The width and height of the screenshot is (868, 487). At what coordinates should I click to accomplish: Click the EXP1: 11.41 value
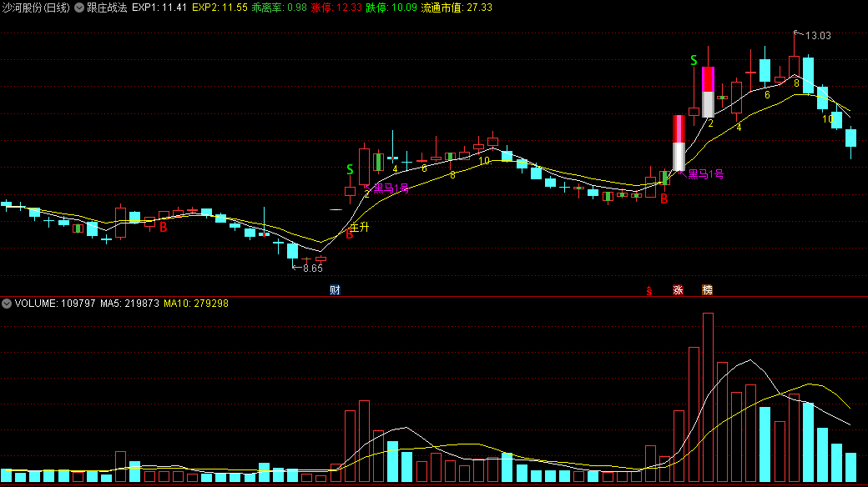coord(159,8)
